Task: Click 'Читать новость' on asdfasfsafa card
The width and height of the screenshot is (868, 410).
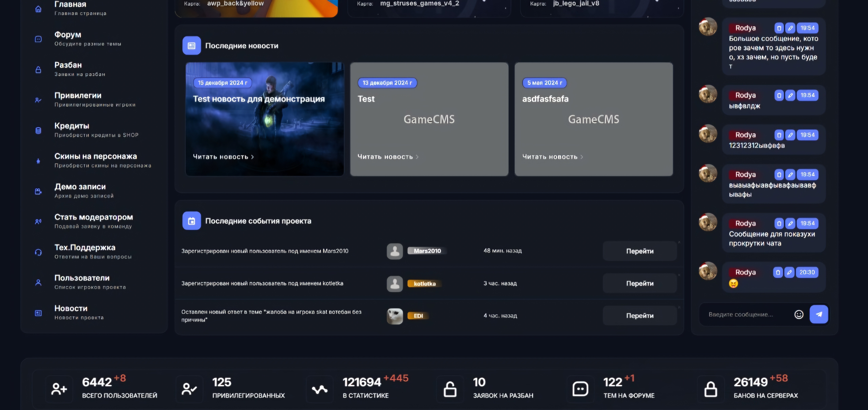Action: pos(552,157)
